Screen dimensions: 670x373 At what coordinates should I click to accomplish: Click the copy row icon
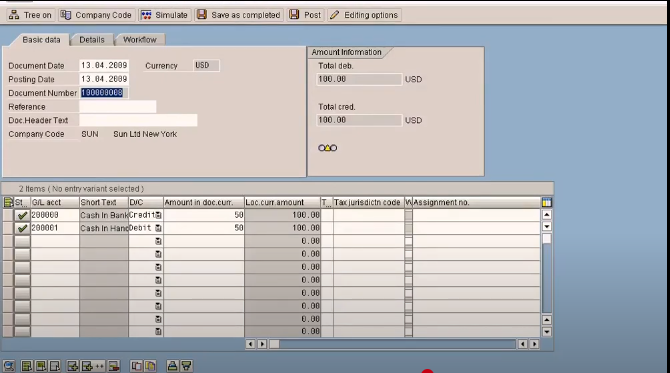(136, 366)
